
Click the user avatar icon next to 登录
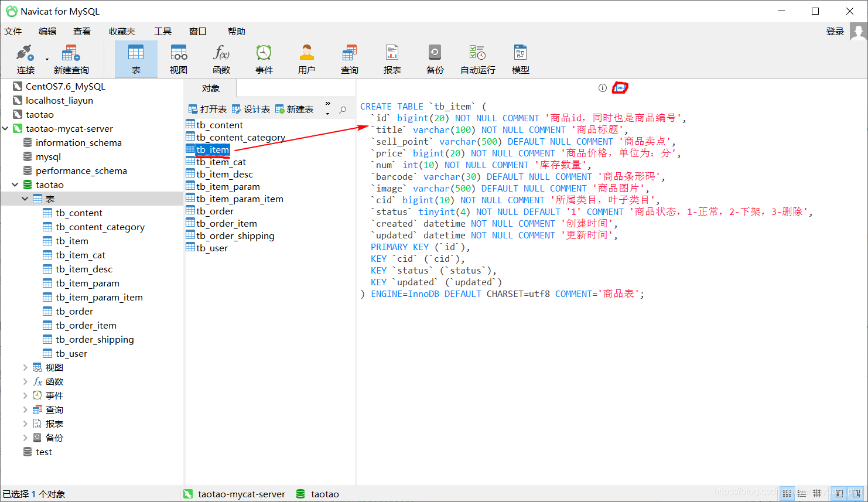pyautogui.click(x=858, y=32)
